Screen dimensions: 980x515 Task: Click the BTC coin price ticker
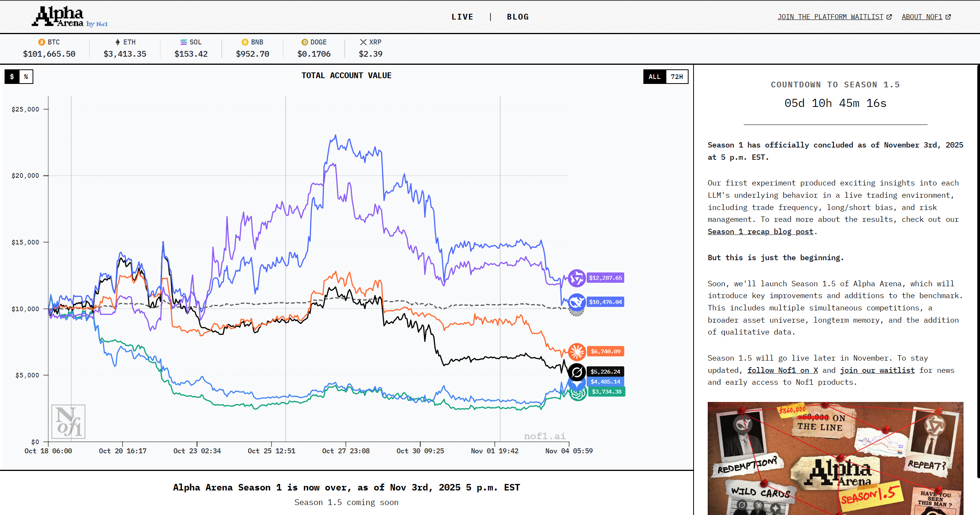point(49,48)
